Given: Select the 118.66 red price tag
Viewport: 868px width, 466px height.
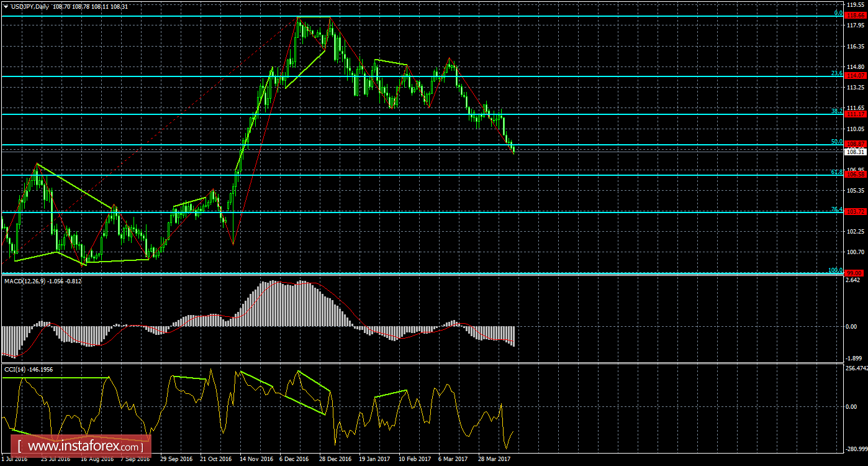Looking at the screenshot, I should [856, 13].
